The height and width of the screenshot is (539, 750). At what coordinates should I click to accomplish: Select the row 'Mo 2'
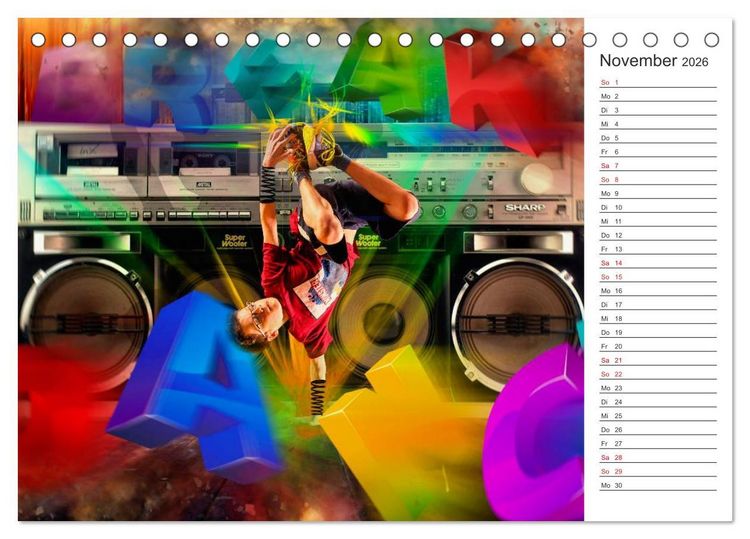(x=658, y=96)
